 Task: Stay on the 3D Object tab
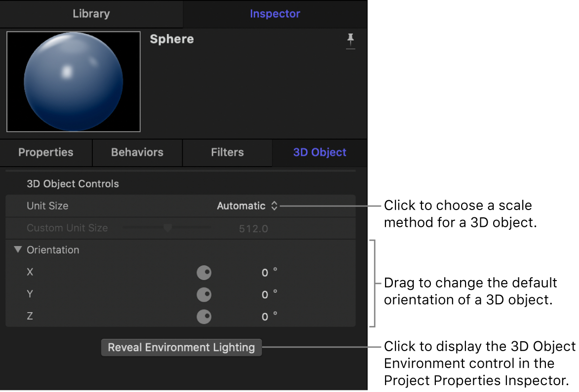(319, 152)
